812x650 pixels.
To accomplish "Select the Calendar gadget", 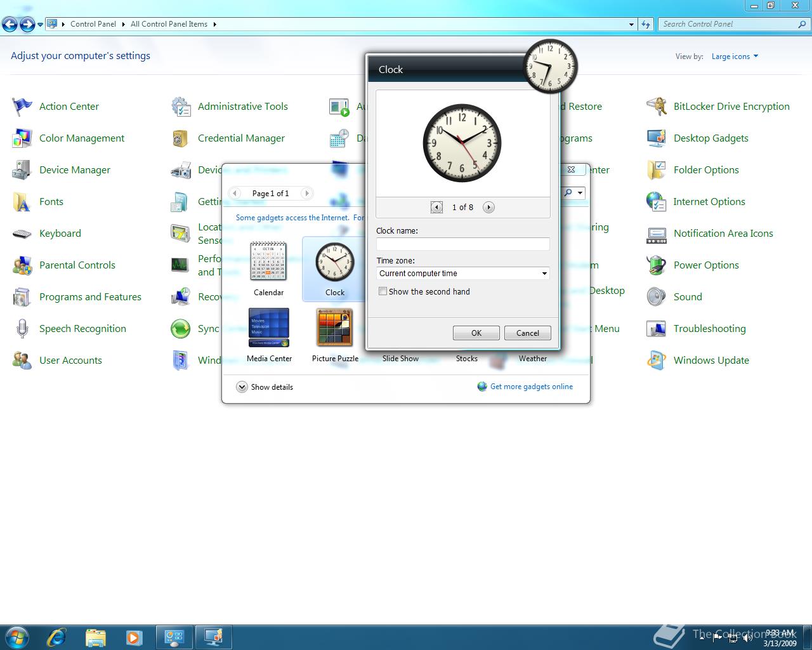I will point(269,269).
